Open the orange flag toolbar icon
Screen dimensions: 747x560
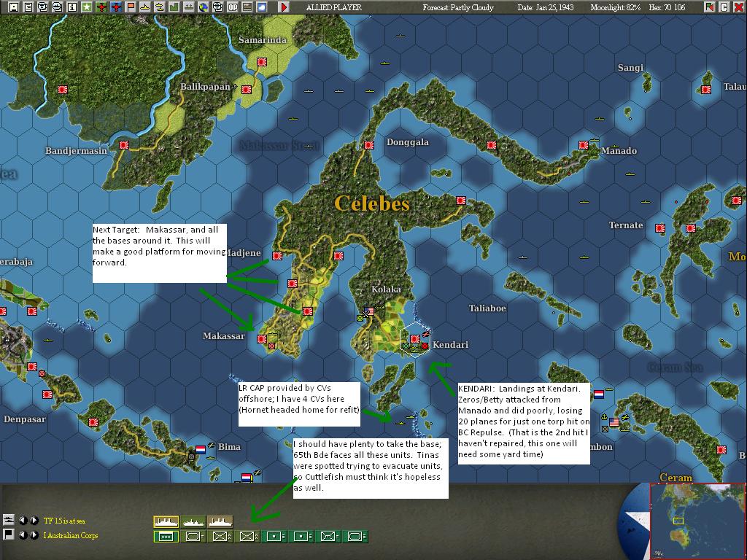tap(131, 7)
